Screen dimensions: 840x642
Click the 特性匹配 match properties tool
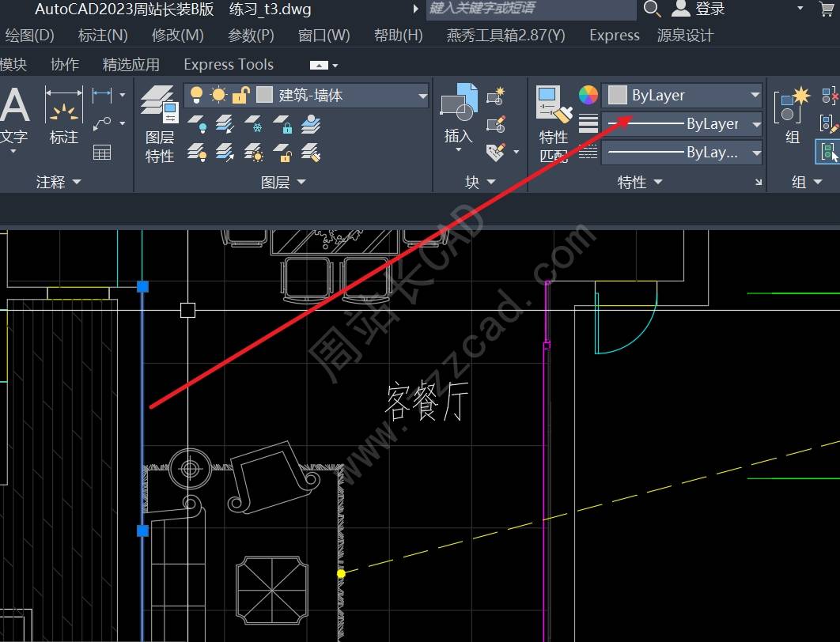[554, 124]
